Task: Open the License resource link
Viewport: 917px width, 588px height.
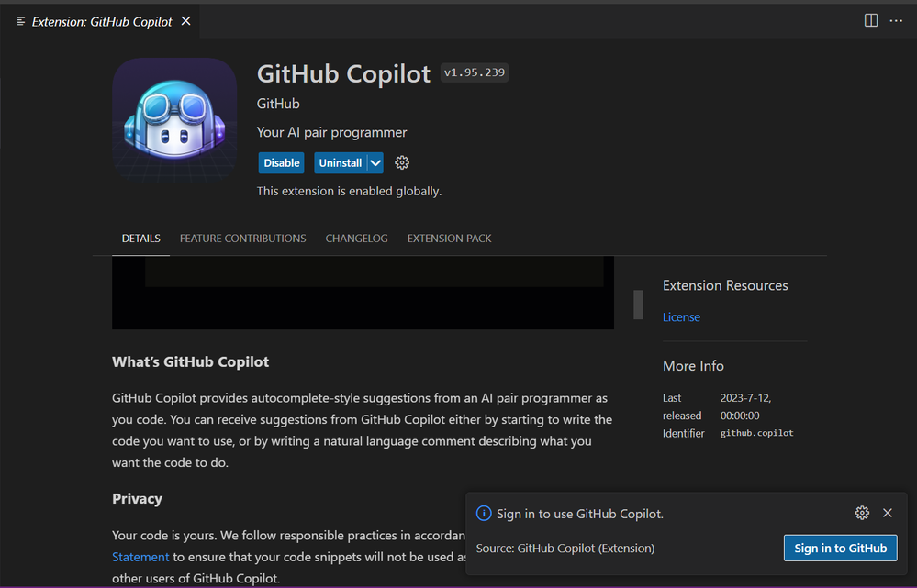Action: coord(681,316)
